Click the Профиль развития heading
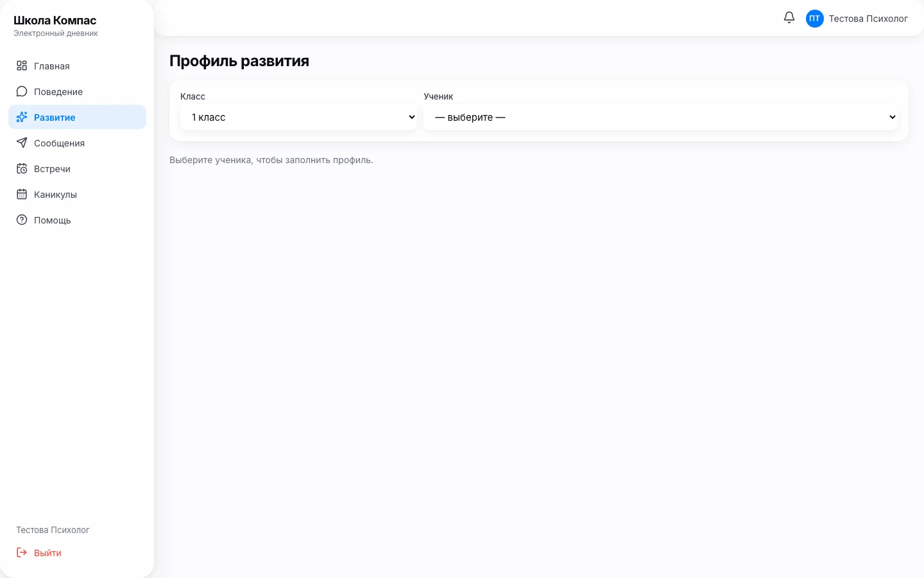This screenshot has height=578, width=924. 239,61
